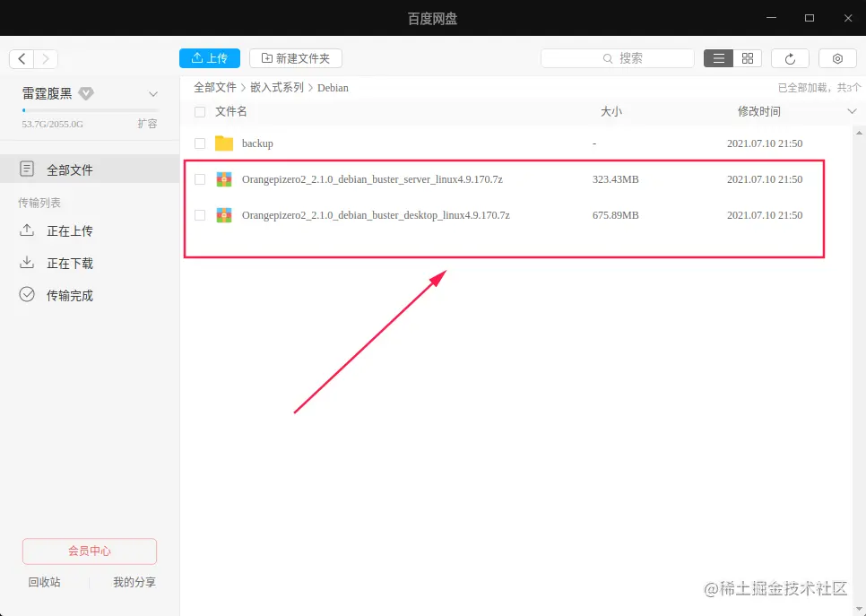Refresh the file list
866x616 pixels.
pos(790,58)
